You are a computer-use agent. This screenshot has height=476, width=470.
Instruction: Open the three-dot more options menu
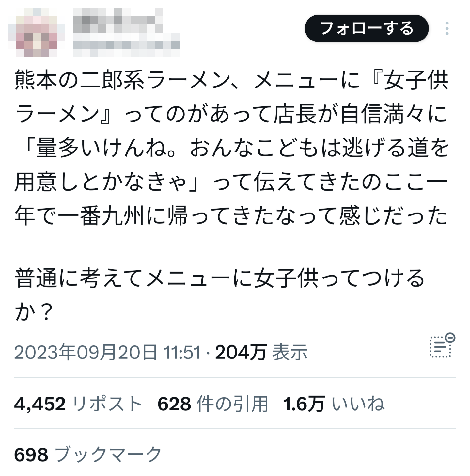coord(447,28)
